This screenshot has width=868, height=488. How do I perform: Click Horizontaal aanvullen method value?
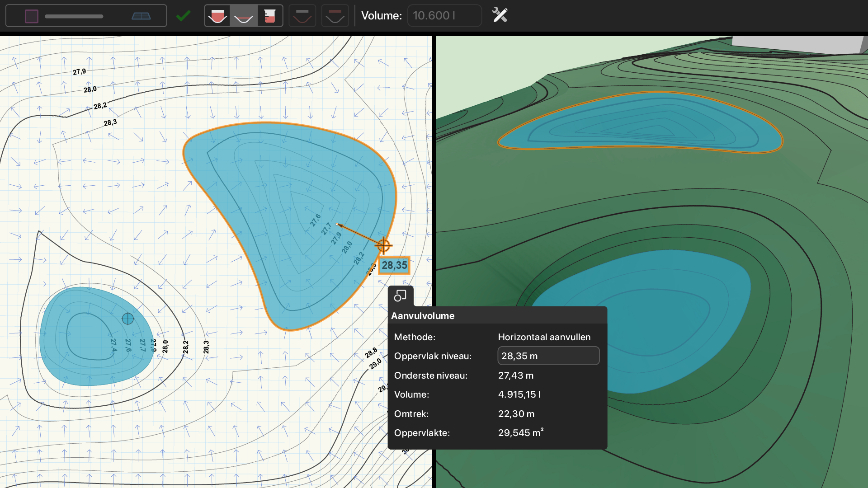tap(544, 337)
